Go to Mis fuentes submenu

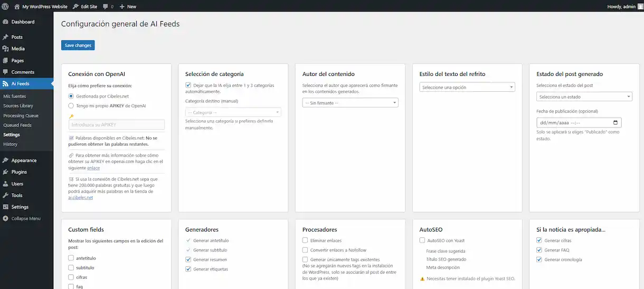[14, 97]
